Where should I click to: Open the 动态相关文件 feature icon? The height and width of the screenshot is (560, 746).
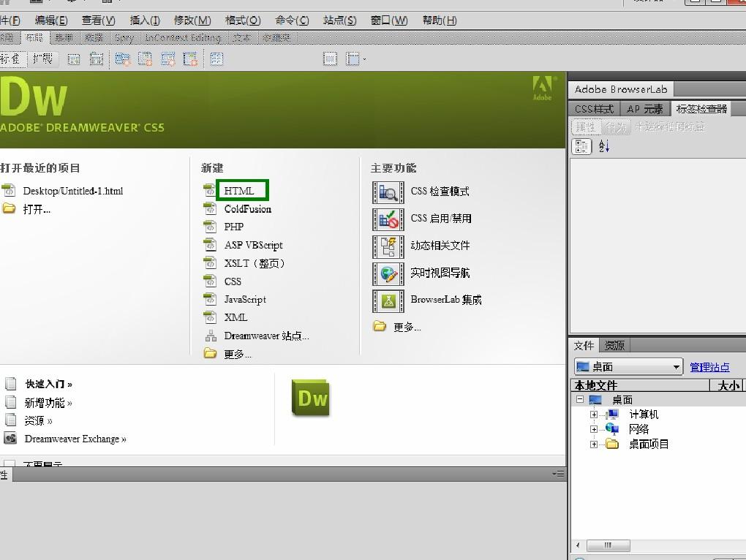(388, 246)
